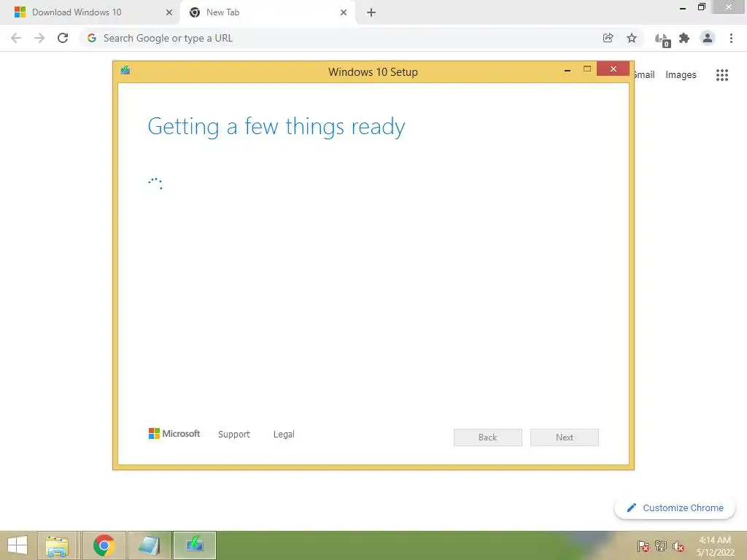Open the Windows Start button

[x=18, y=545]
